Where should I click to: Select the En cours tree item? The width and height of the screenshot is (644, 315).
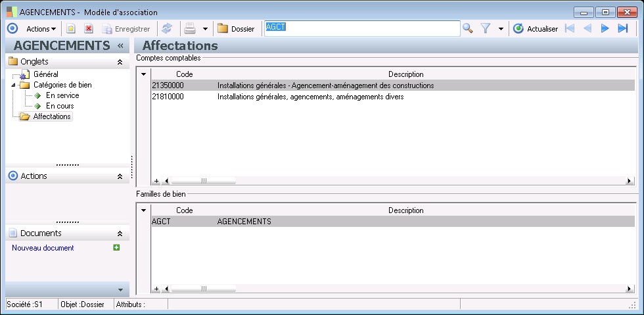[60, 106]
